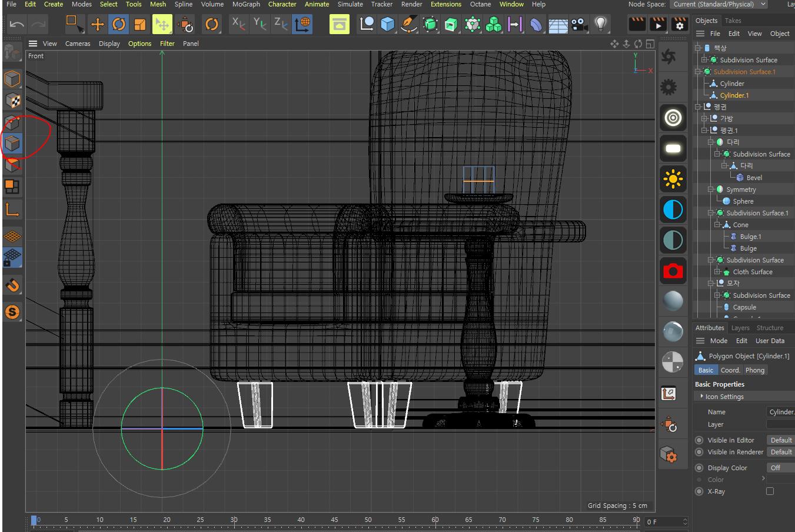This screenshot has width=795, height=532.
Task: Click the Light bulb icon
Action: coord(600,24)
